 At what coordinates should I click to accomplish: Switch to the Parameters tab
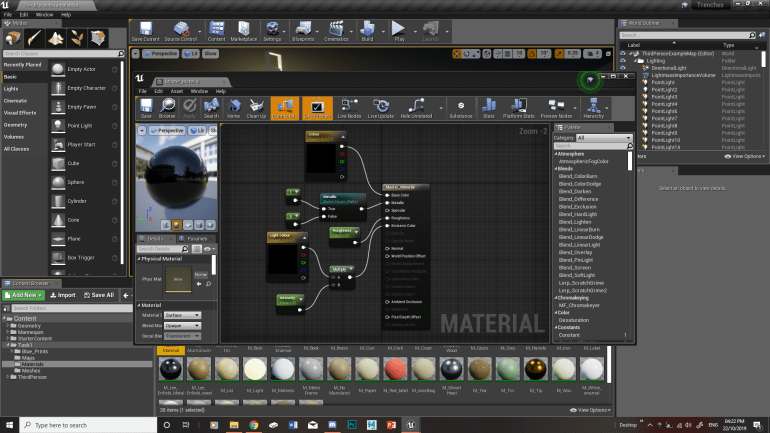click(x=196, y=239)
